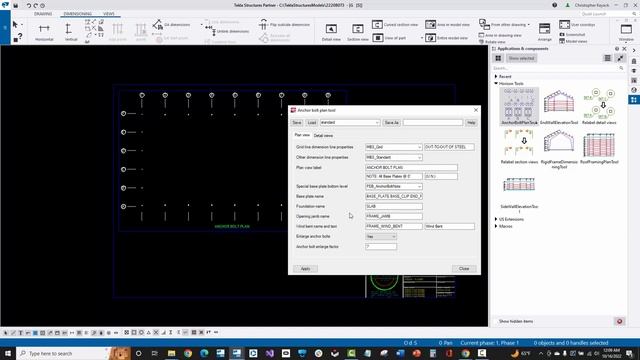Click the Save button in dialog
This screenshot has width=640, height=360.
(297, 122)
